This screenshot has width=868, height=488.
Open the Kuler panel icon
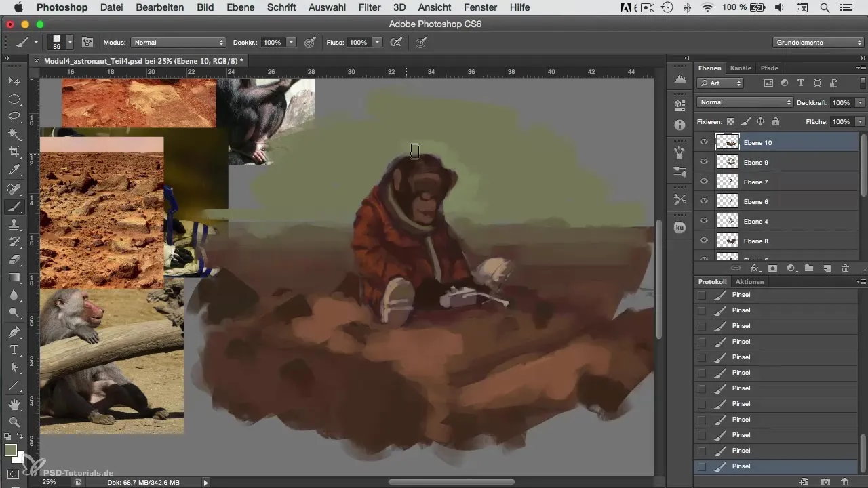[679, 228]
